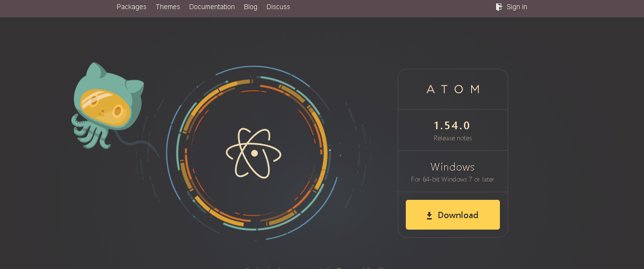The width and height of the screenshot is (644, 269).
Task: Click the sign-in door icon
Action: [499, 7]
